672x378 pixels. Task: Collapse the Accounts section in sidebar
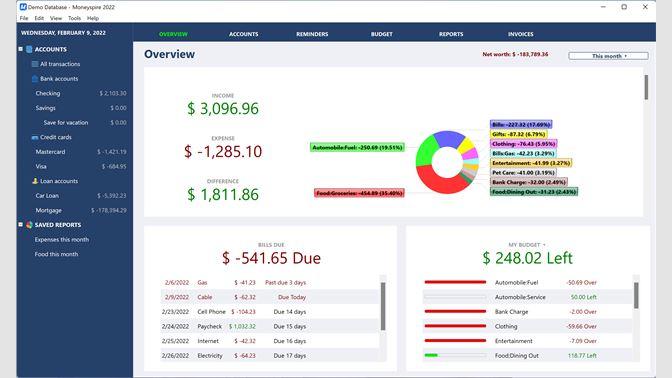click(20, 49)
